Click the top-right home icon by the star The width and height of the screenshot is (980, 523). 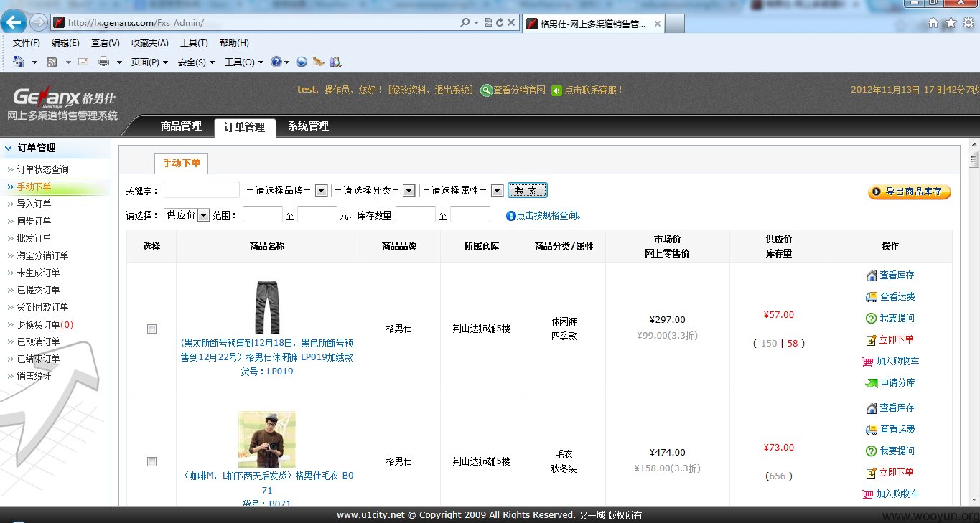pos(933,22)
